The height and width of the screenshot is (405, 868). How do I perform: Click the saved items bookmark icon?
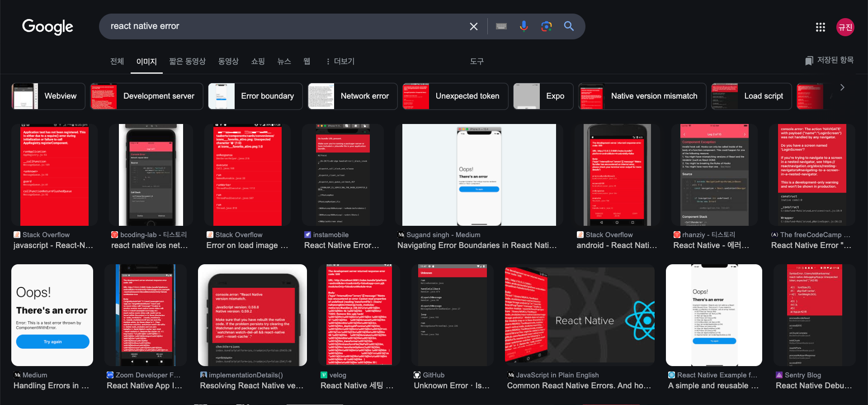(809, 61)
